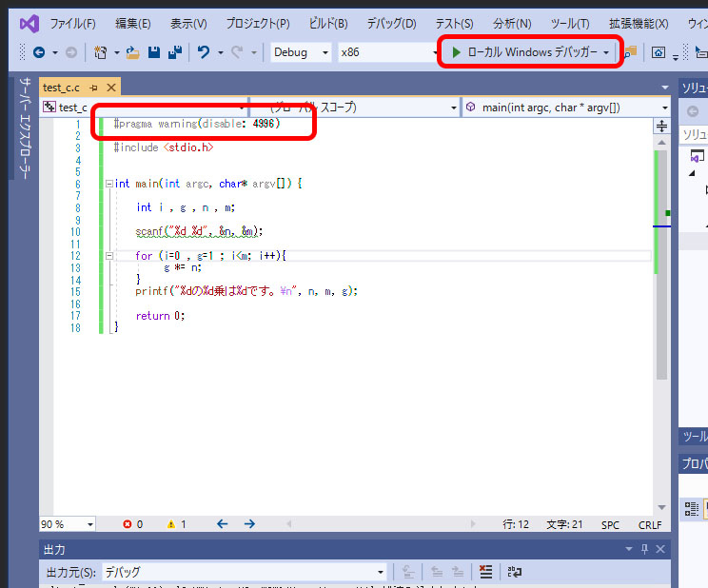The height and width of the screenshot is (588, 708).
Task: Open the Debug configuration dropdown
Action: 301,52
